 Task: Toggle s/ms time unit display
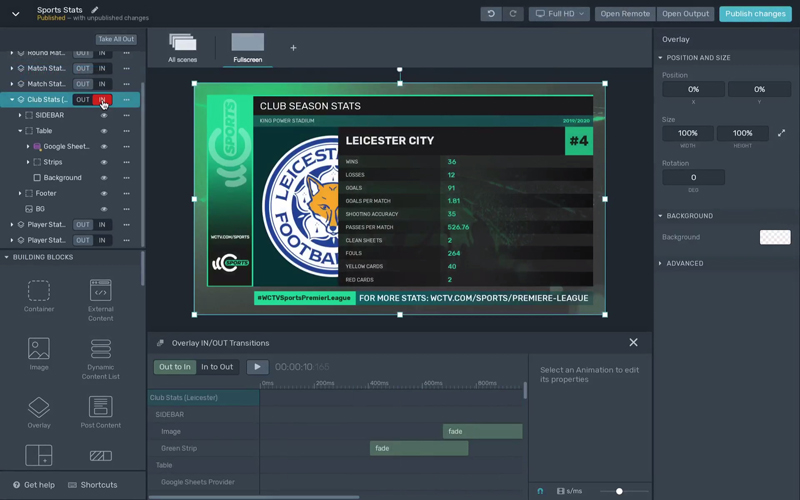[570, 491]
